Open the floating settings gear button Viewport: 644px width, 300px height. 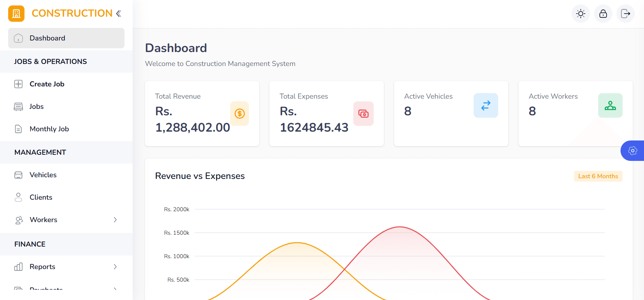pyautogui.click(x=632, y=151)
